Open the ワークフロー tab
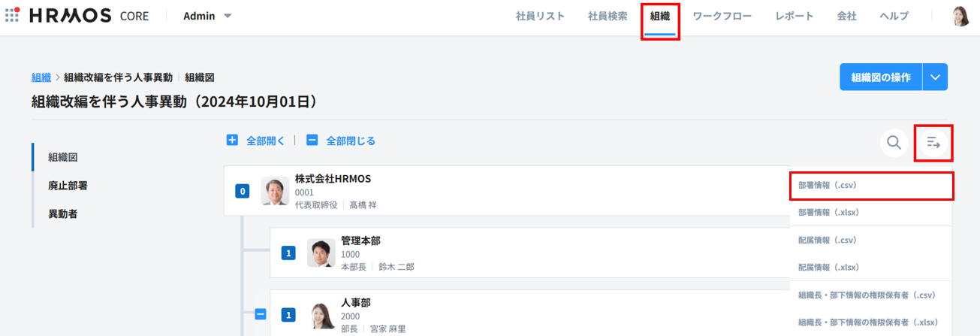The width and height of the screenshot is (980, 336). tap(722, 16)
